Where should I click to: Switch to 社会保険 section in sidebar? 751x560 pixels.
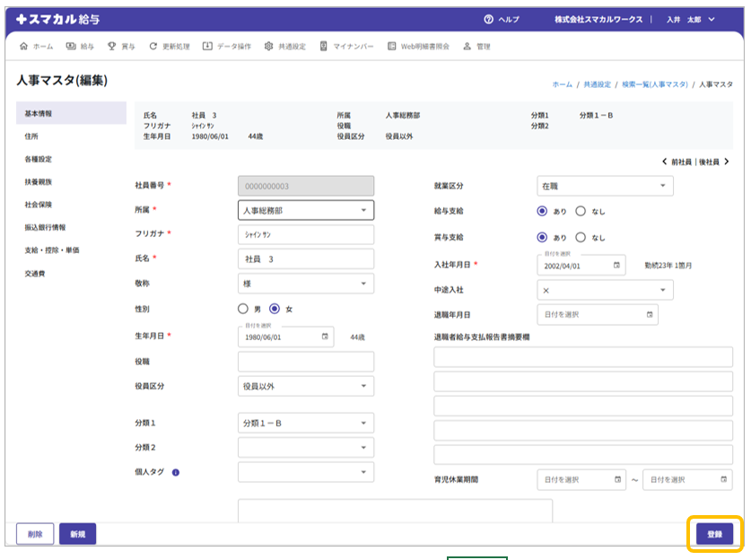click(39, 205)
